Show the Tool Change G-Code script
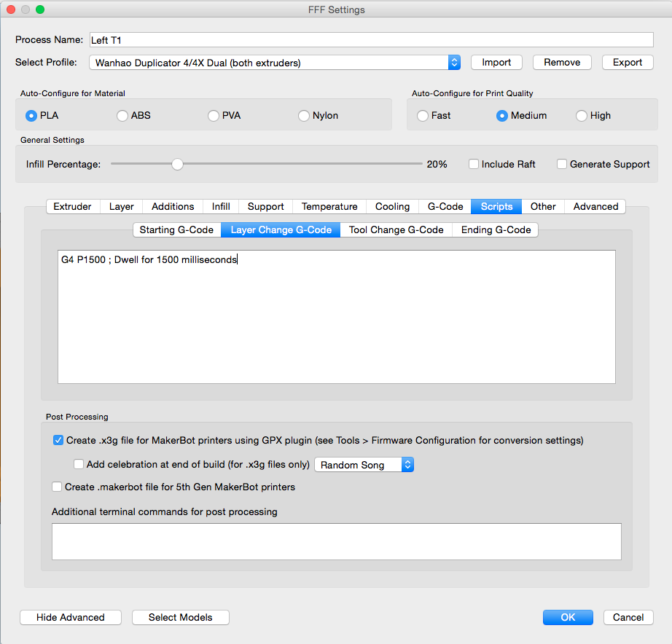The width and height of the screenshot is (672, 644). click(x=396, y=230)
